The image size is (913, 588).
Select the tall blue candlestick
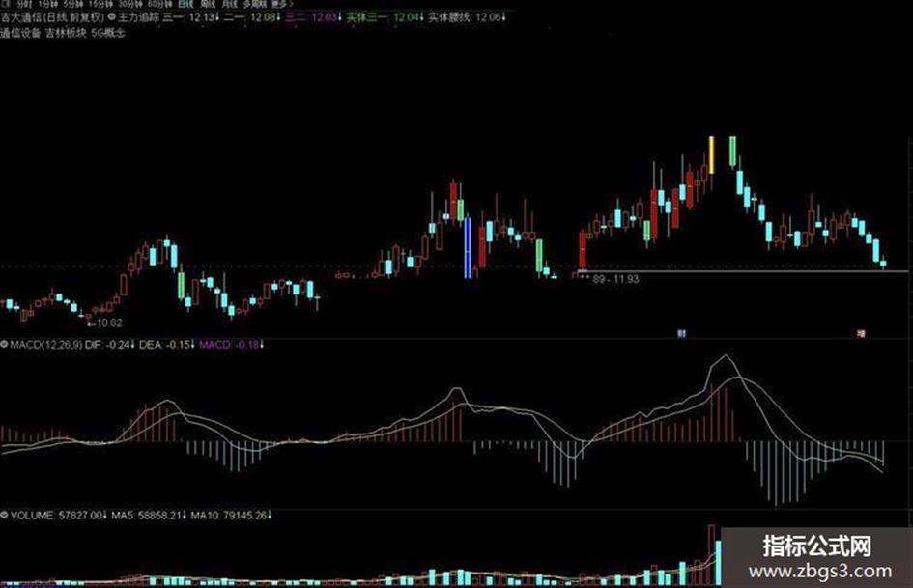click(468, 248)
